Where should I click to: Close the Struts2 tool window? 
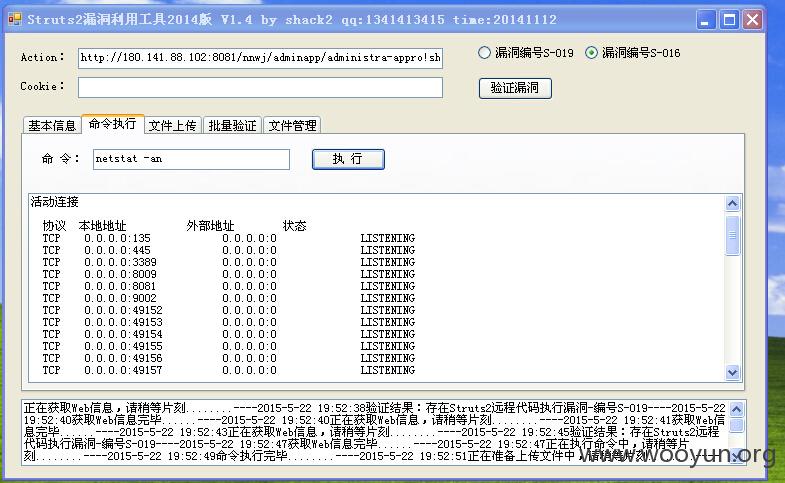pos(752,20)
